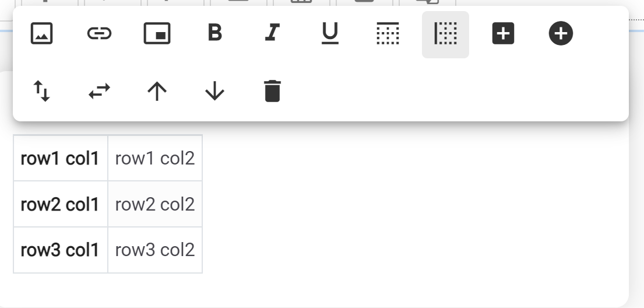The height and width of the screenshot is (308, 644).
Task: Click the insert image icon
Action: [x=41, y=34]
